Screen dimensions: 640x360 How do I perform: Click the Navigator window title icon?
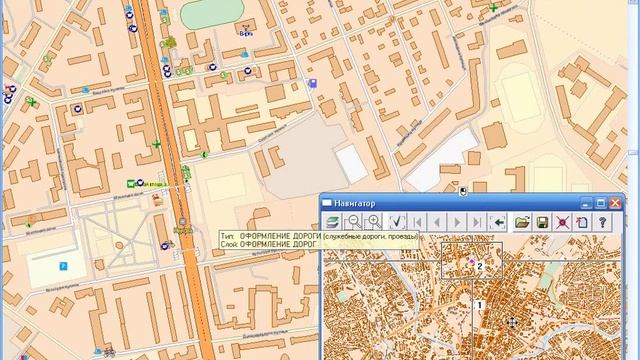point(327,203)
